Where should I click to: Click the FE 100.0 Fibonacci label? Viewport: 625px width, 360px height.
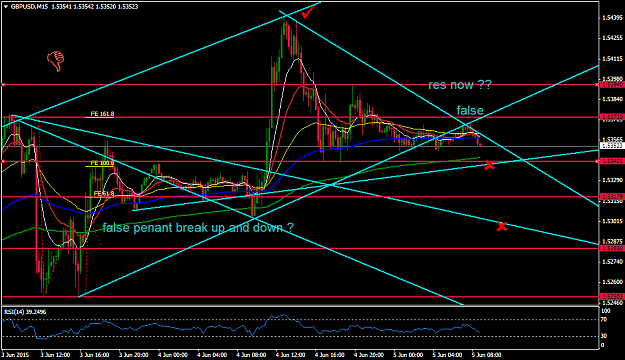click(102, 163)
